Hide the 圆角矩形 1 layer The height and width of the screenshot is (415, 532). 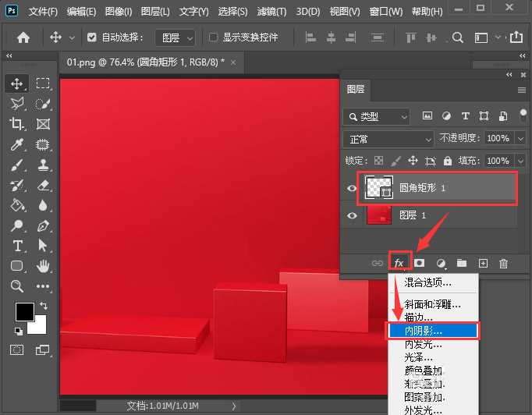coord(352,188)
